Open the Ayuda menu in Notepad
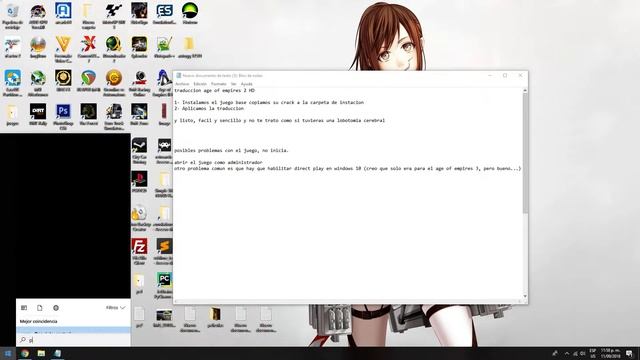 coord(247,84)
